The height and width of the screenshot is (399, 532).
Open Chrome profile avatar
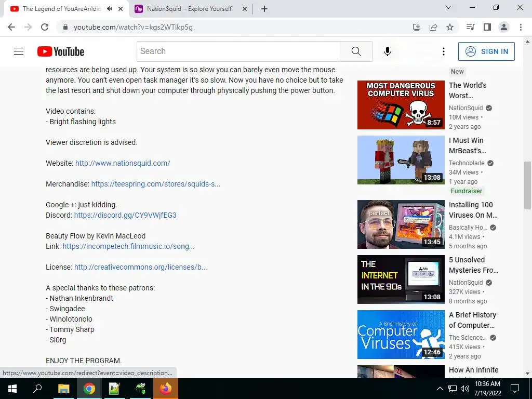click(x=504, y=27)
